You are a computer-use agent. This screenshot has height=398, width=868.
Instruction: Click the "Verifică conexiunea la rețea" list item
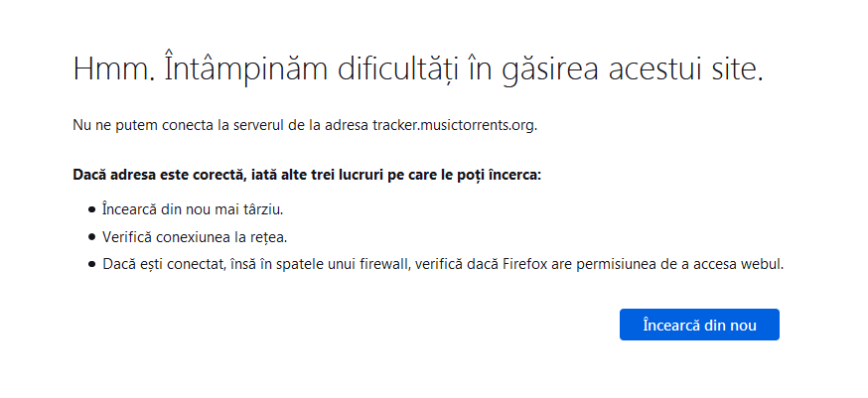coord(195,237)
